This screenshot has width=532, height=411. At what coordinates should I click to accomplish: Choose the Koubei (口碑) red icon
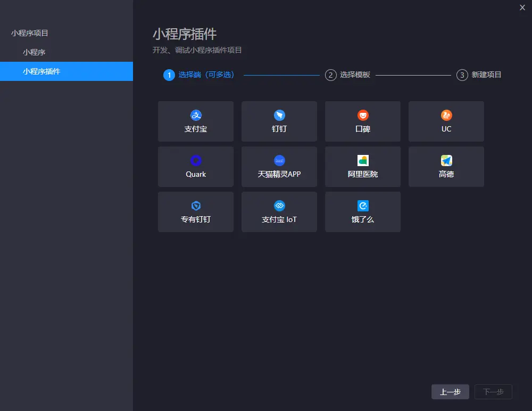click(x=363, y=115)
